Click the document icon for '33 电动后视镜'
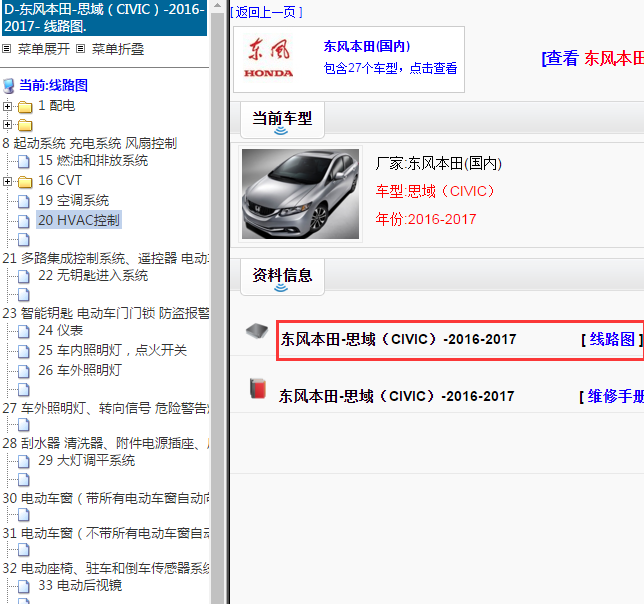Viewport: 644px width, 604px height. point(24,586)
